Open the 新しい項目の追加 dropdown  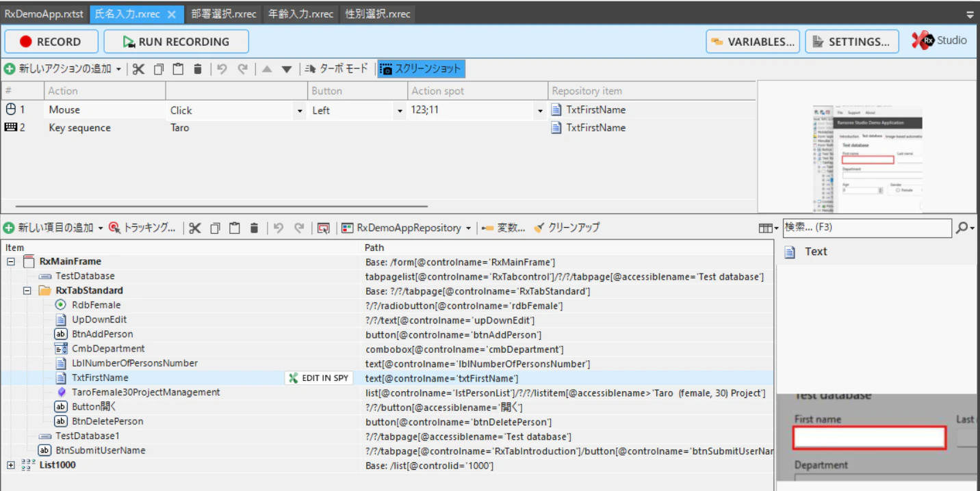pyautogui.click(x=101, y=228)
